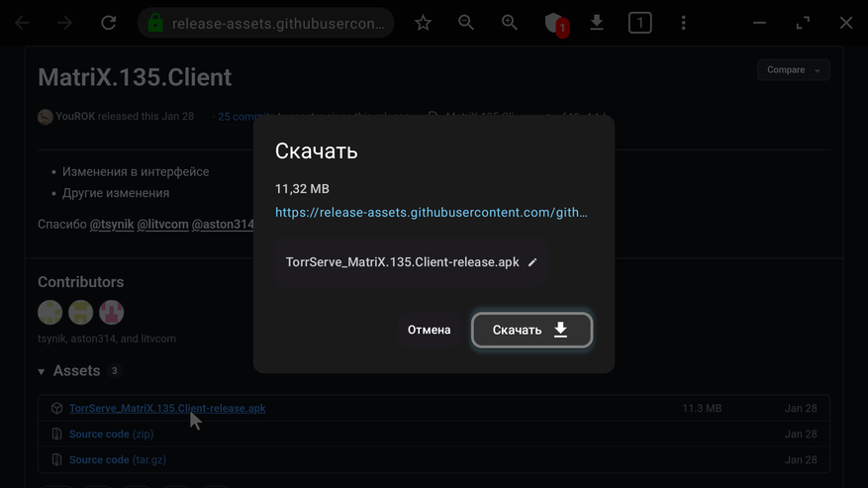Open the @aston314 mention link
The image size is (868, 488).
[x=223, y=225]
